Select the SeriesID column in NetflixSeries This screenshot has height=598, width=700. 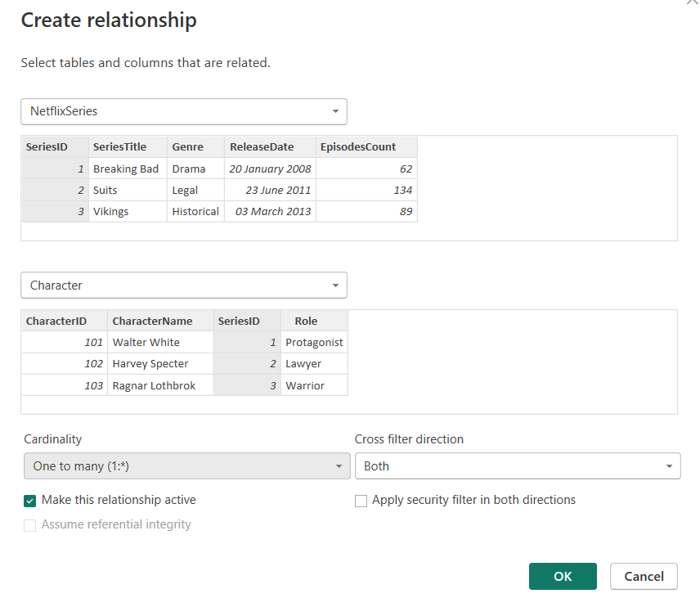47,147
